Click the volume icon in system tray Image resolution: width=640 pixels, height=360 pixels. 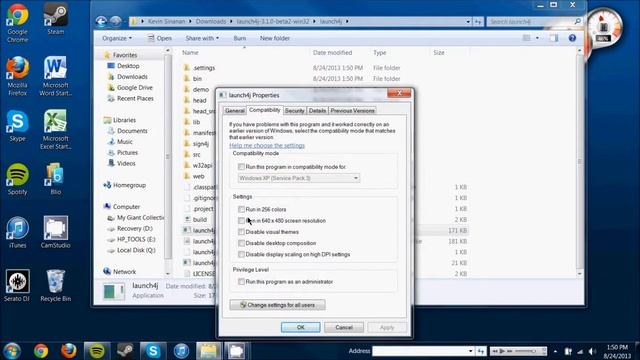tap(592, 351)
